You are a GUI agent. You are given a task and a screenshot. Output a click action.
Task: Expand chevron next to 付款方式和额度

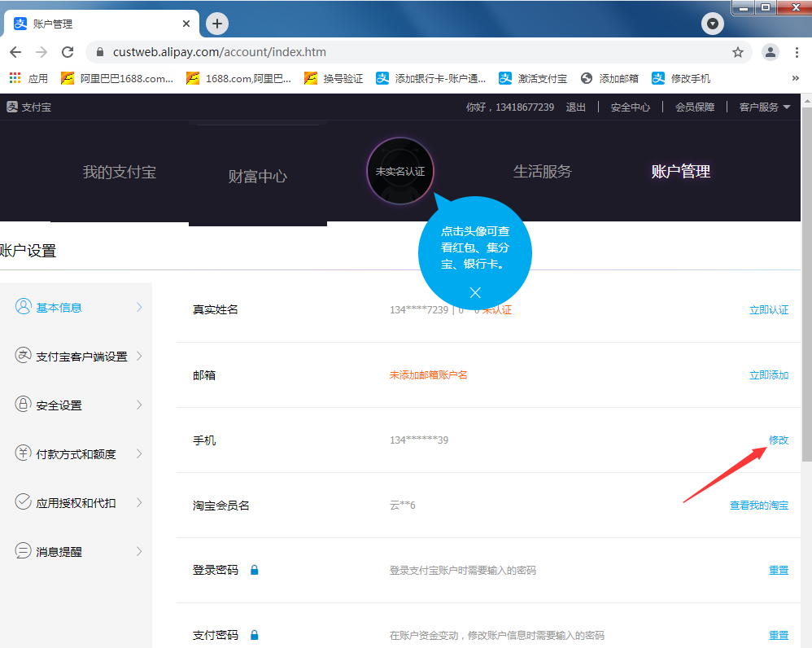pyautogui.click(x=139, y=453)
